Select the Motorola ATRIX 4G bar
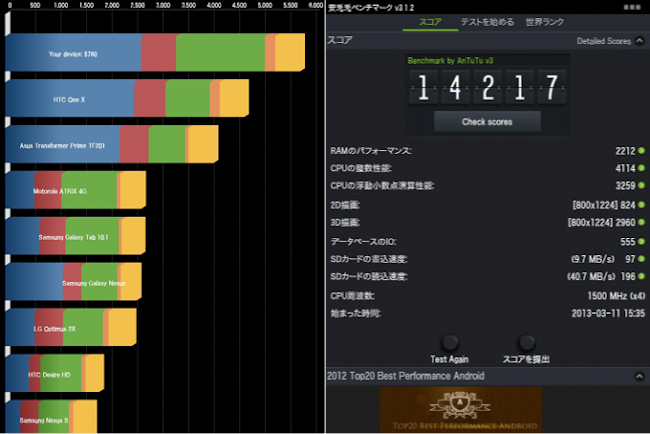This screenshot has height=434, width=650. pyautogui.click(x=75, y=190)
